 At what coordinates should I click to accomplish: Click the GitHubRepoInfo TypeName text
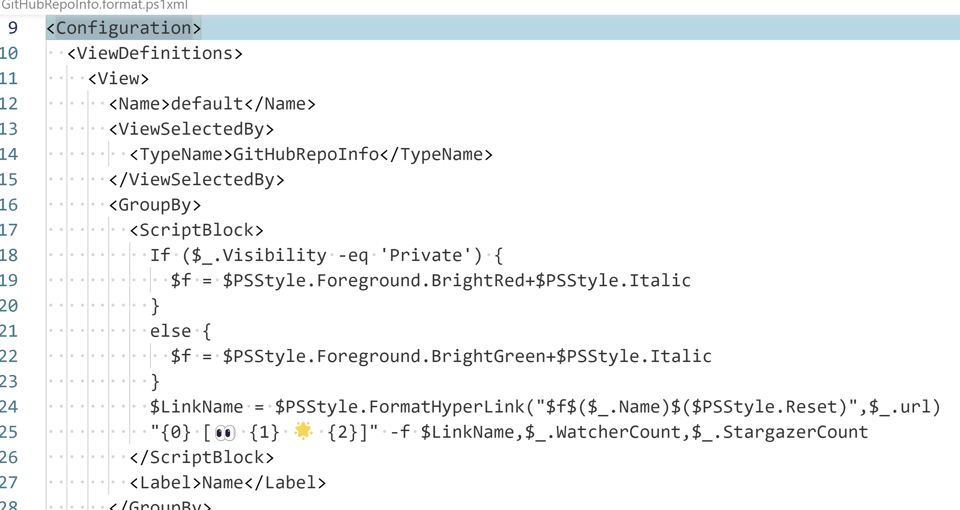306,154
